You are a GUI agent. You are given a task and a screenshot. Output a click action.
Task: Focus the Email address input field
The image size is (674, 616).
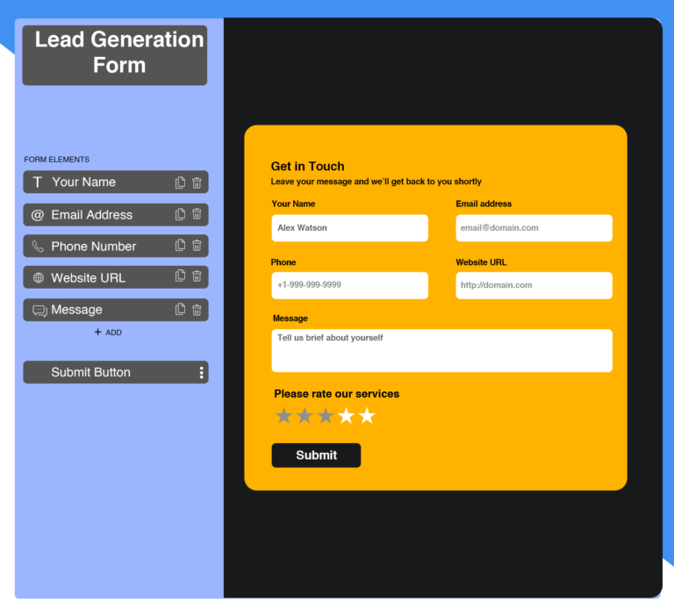(534, 228)
